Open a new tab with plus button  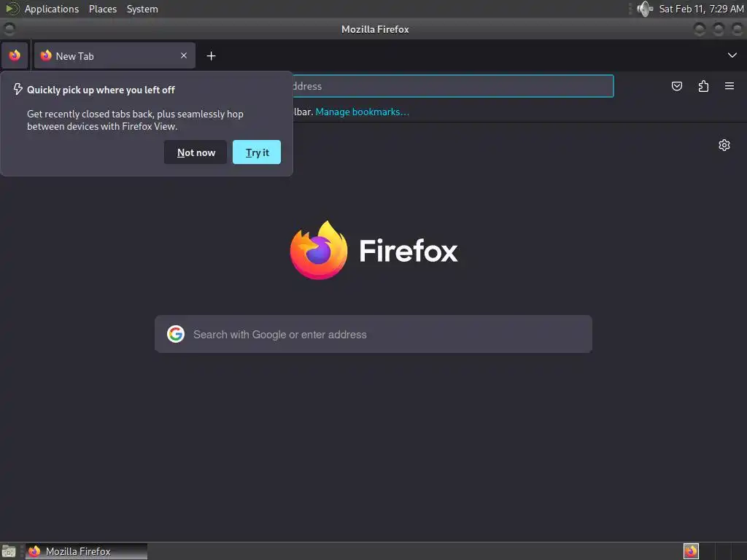click(211, 56)
